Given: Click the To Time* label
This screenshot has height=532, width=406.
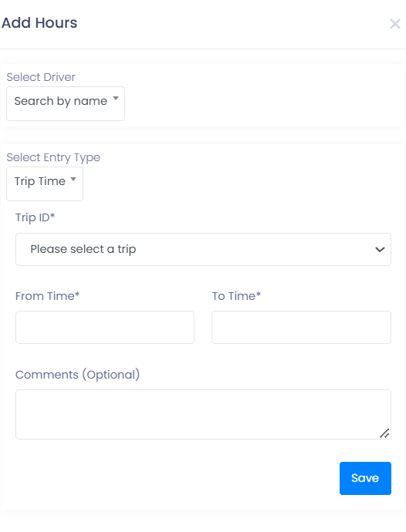Looking at the screenshot, I should tap(236, 296).
